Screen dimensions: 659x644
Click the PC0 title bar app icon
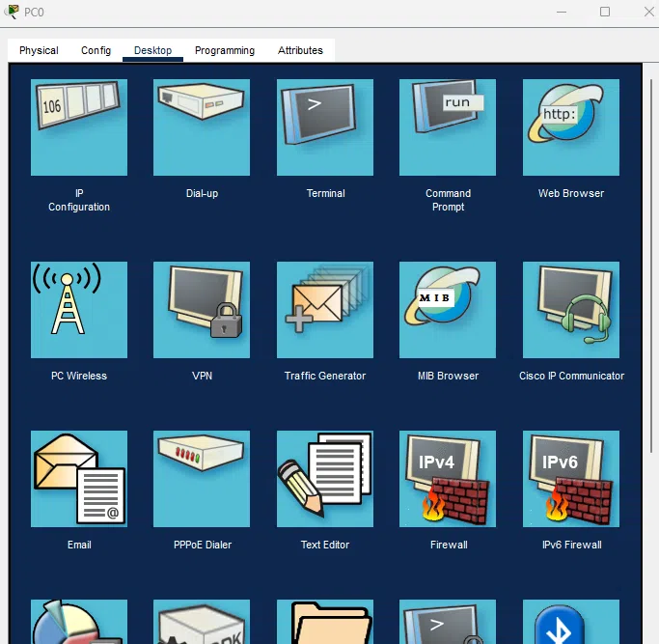[13, 12]
